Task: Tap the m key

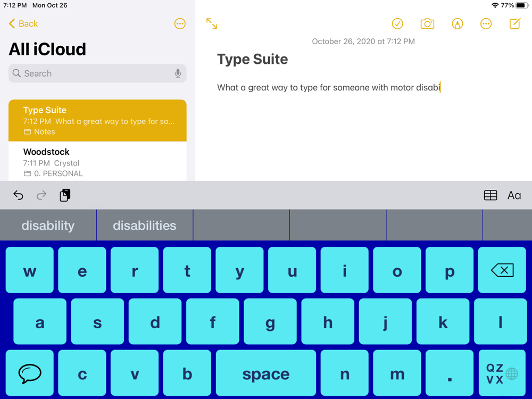Action: point(397,373)
